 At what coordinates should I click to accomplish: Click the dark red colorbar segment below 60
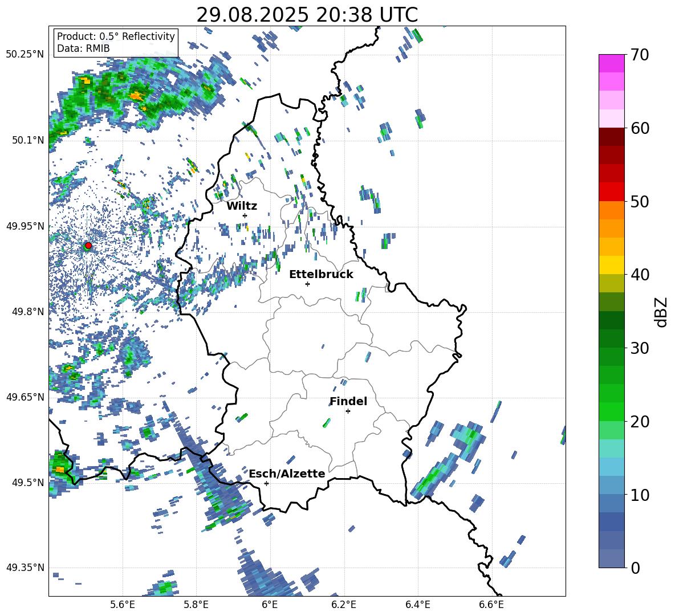611,137
